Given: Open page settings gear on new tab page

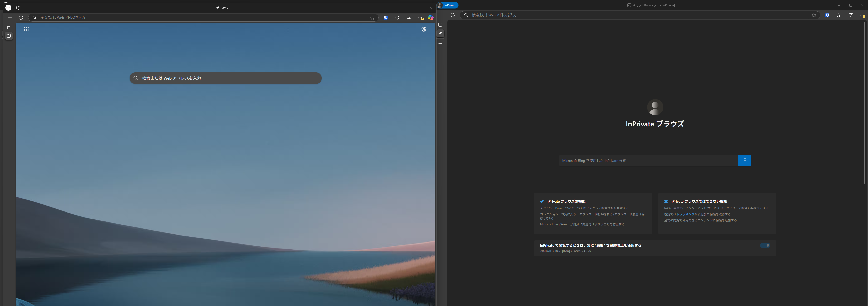Looking at the screenshot, I should 424,29.
